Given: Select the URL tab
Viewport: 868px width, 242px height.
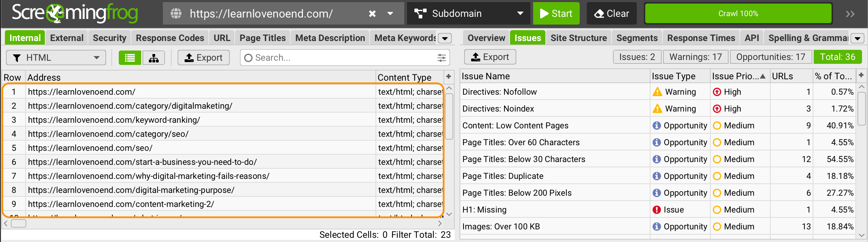Looking at the screenshot, I should coord(222,38).
